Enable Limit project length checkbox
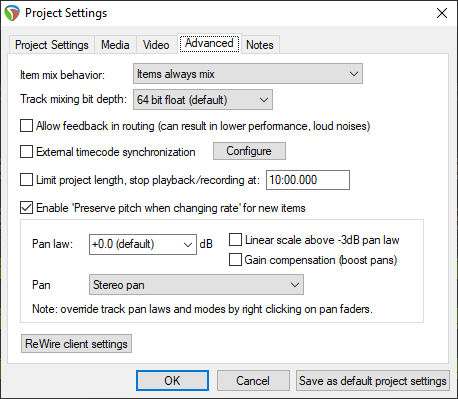Screen dimensions: 458x399 click(x=26, y=180)
